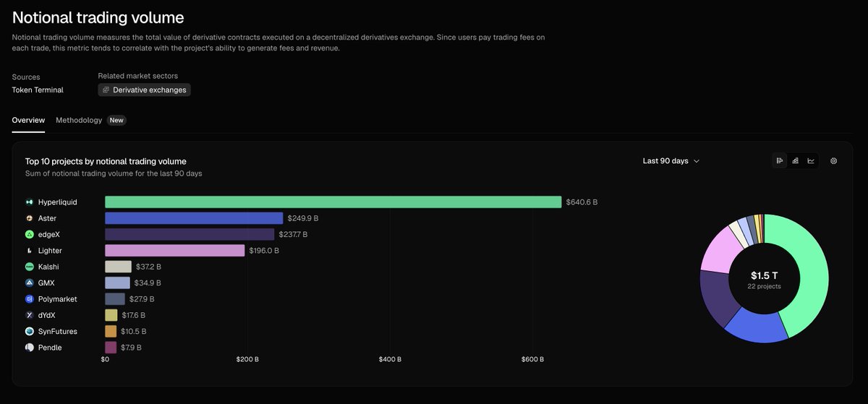The height and width of the screenshot is (404, 868).
Task: Open chart settings gear icon
Action: click(833, 160)
